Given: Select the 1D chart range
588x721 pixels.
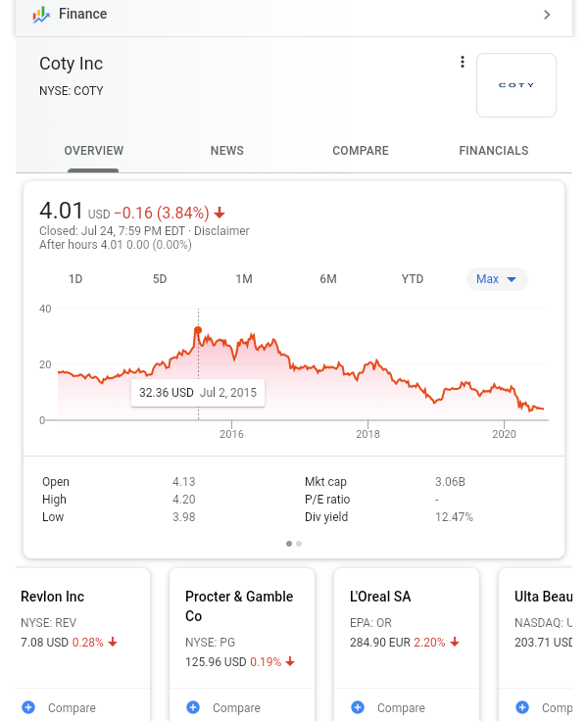Looking at the screenshot, I should coord(75,279).
